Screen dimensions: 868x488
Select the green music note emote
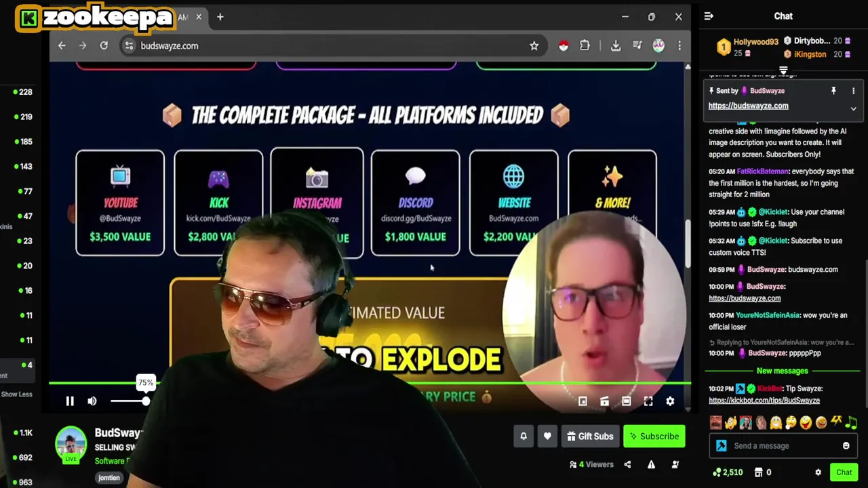(852, 422)
